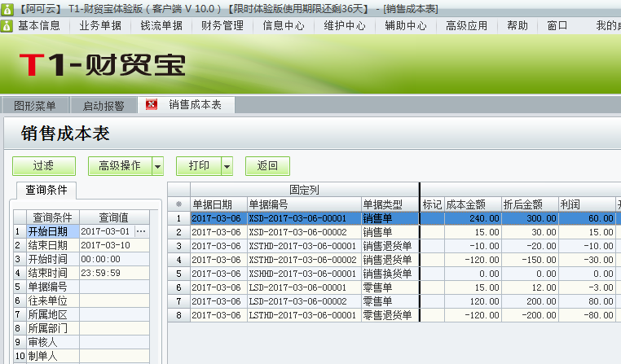Switch to the 图形菜单 tab

35,106
